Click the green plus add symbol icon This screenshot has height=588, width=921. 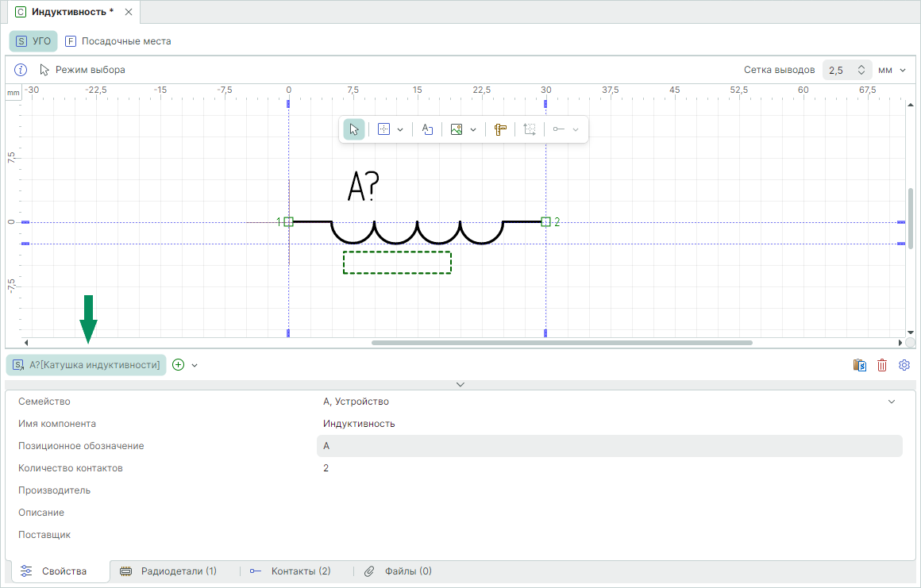179,365
